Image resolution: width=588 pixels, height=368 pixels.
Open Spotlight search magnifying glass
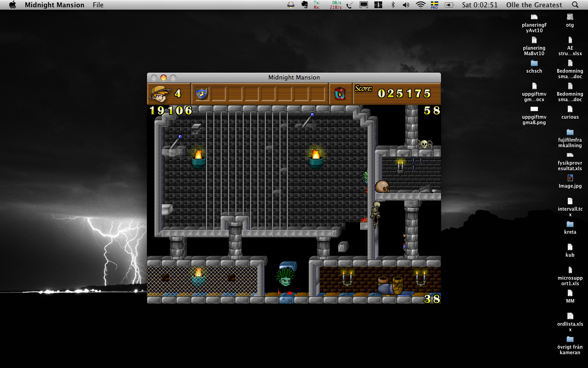(575, 5)
